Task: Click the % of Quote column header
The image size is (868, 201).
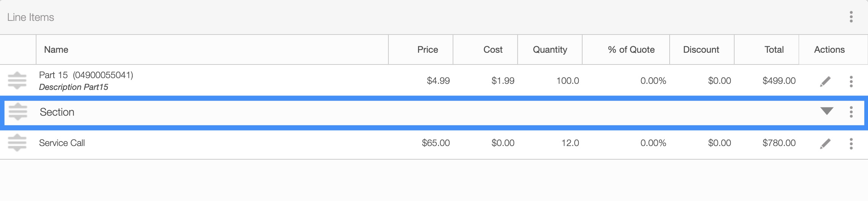Action: coord(631,50)
